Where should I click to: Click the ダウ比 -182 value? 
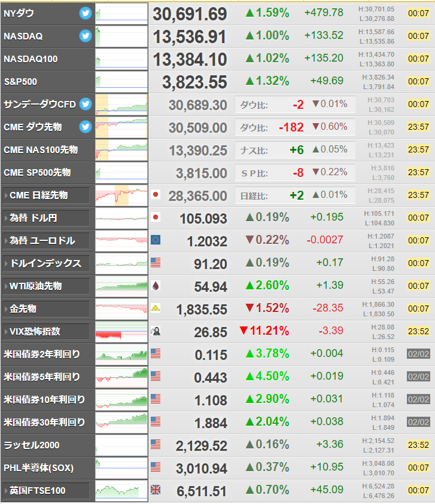click(291, 127)
